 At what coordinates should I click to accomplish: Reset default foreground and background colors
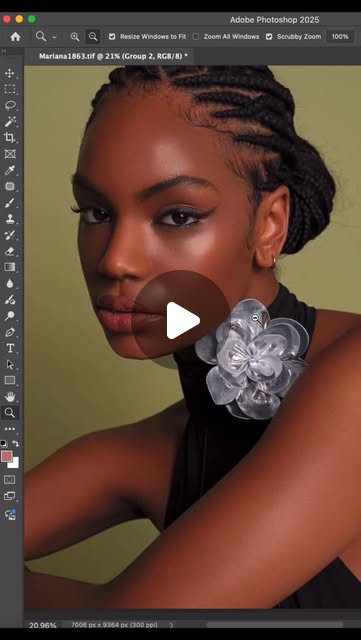[x=4, y=443]
